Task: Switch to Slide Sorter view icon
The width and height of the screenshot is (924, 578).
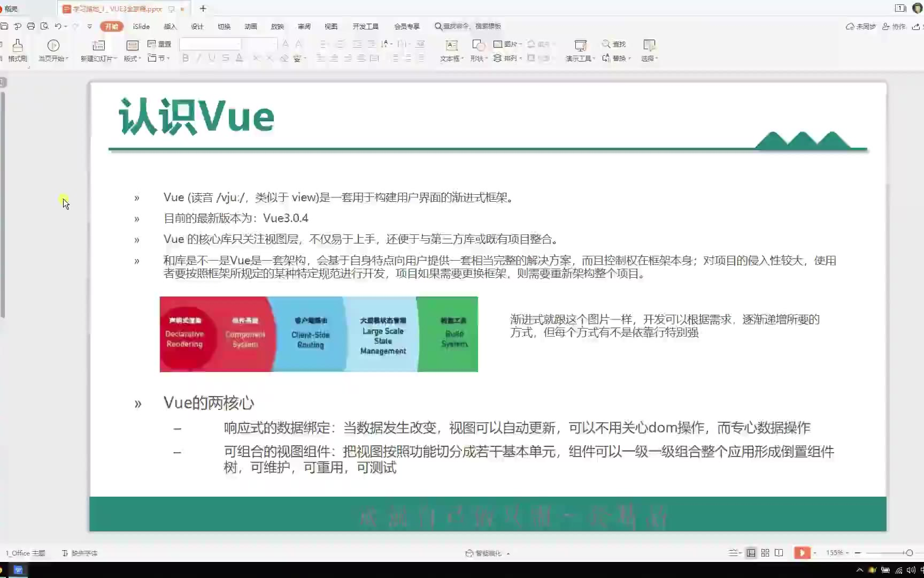Action: 765,553
